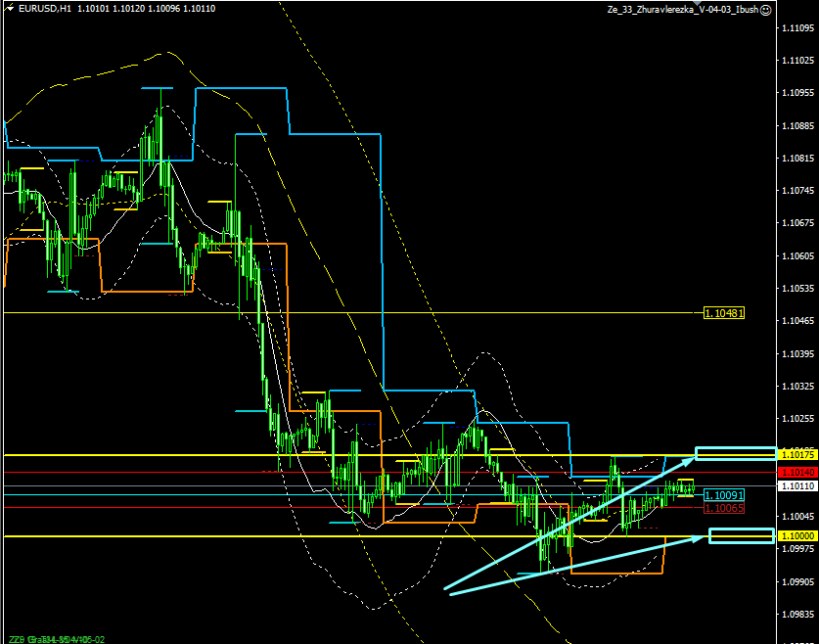
Task: Click the 1.10255 value on price scale
Action: point(797,418)
